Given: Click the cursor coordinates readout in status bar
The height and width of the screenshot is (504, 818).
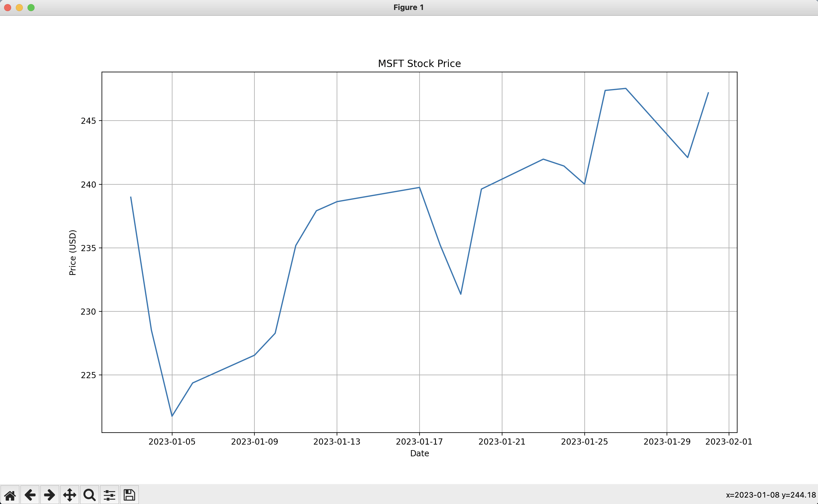Looking at the screenshot, I should tap(771, 495).
